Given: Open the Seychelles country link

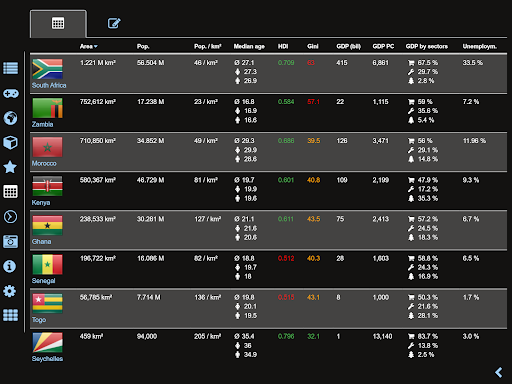Looking at the screenshot, I should coord(47,359).
